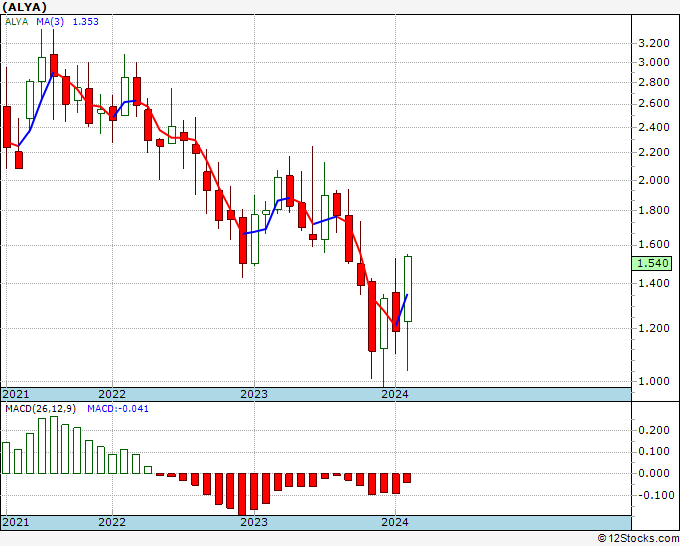
Task: Click the 2.600 price axis label
Action: [x=654, y=104]
